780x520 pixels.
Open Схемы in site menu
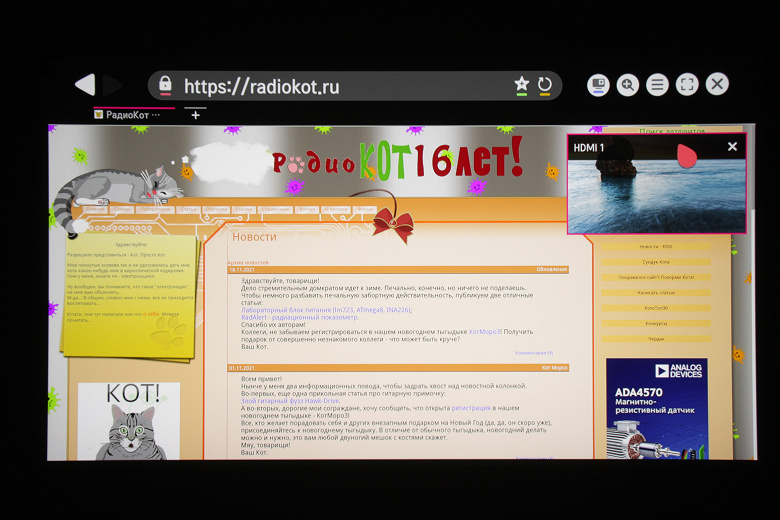point(122,209)
